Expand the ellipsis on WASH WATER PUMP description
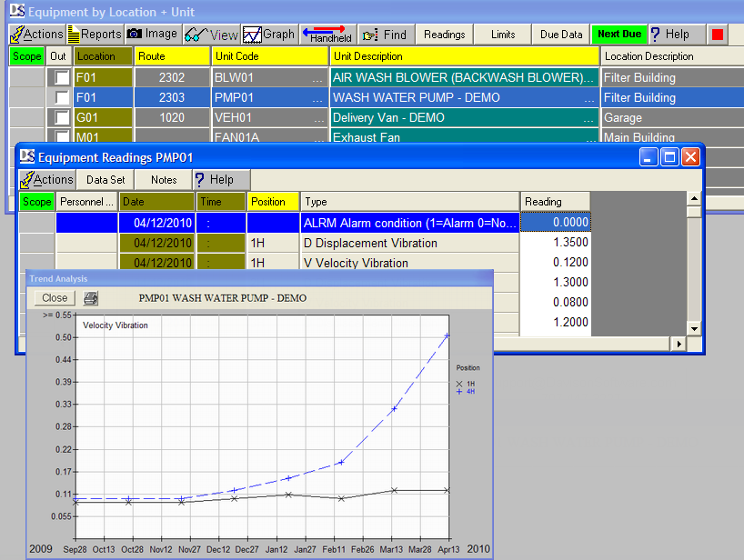 [x=589, y=98]
